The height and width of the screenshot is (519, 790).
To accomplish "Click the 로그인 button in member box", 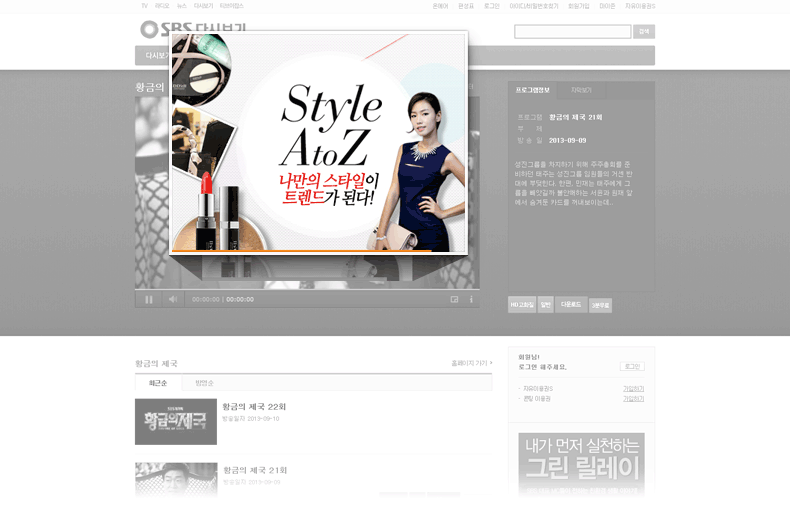I will [x=632, y=366].
